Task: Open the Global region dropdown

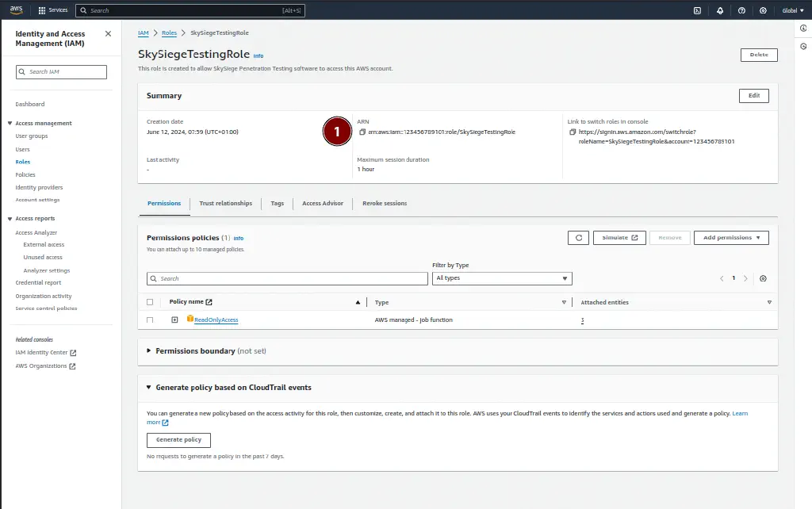Action: click(x=793, y=10)
